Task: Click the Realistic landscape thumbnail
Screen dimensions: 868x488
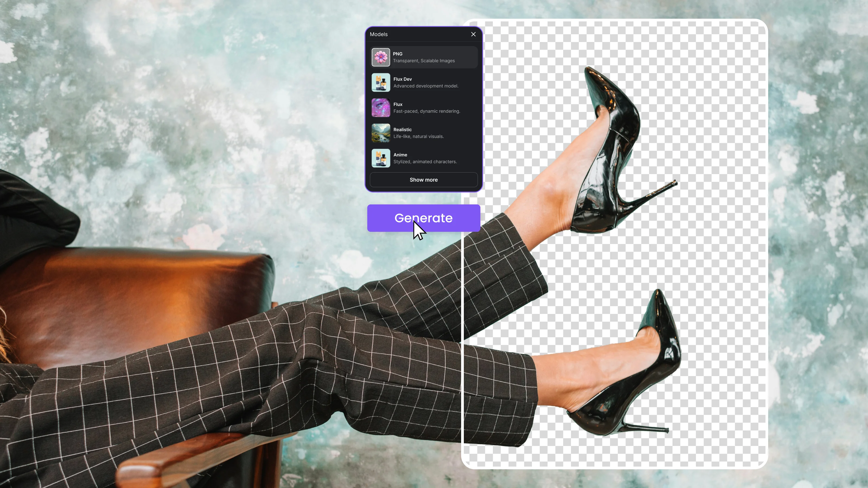Action: point(381,133)
